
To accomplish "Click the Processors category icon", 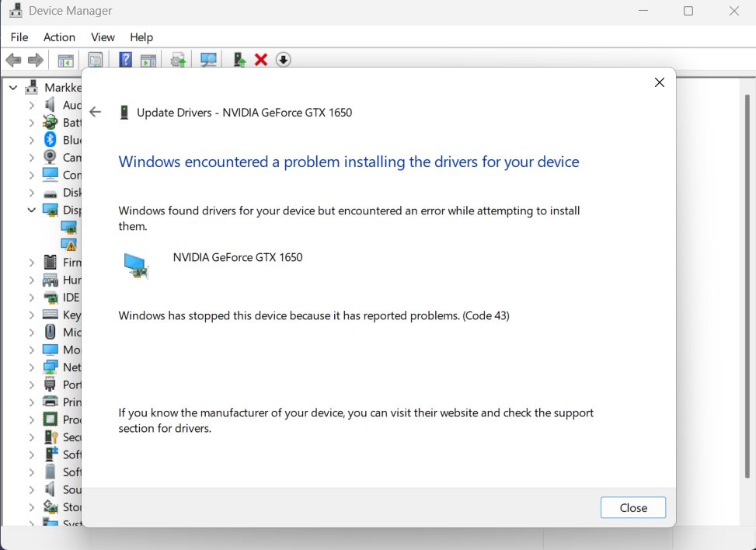I will coord(51,419).
